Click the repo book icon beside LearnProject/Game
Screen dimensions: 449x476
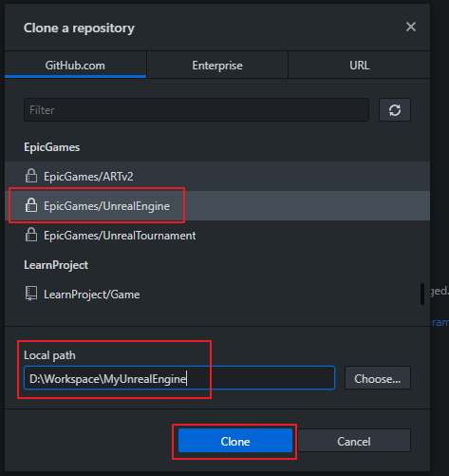tap(31, 294)
